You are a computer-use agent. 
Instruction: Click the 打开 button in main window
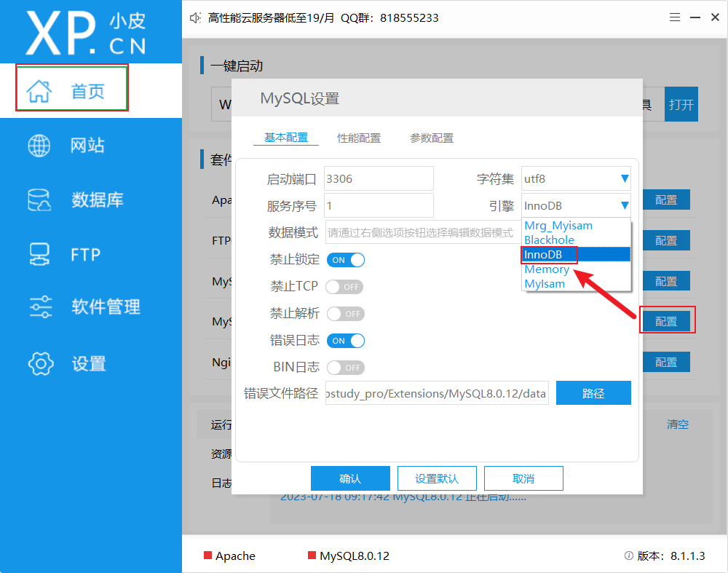[681, 104]
